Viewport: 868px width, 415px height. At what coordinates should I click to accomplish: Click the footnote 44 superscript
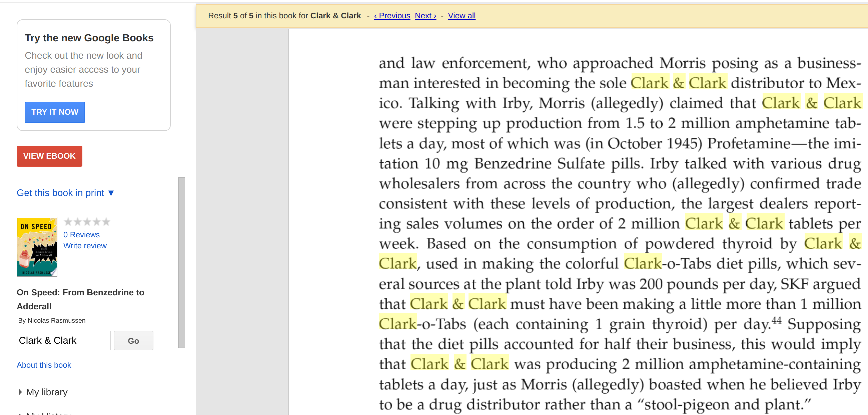point(776,320)
